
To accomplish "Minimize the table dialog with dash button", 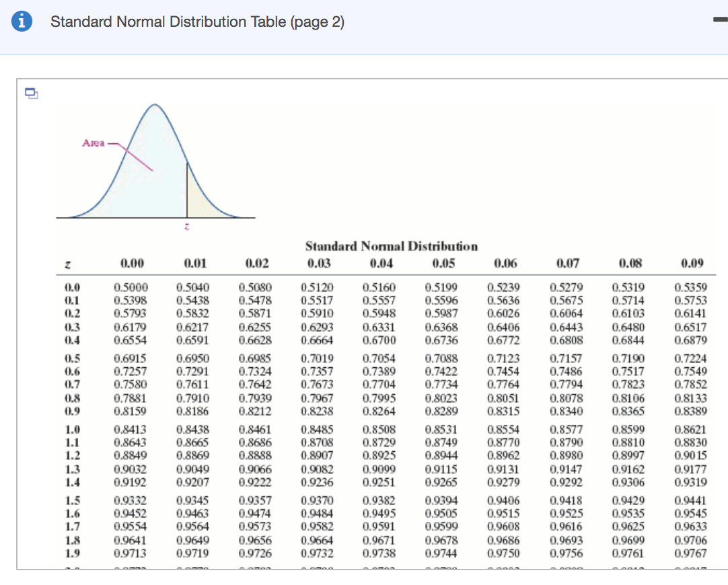I will 721,19.
